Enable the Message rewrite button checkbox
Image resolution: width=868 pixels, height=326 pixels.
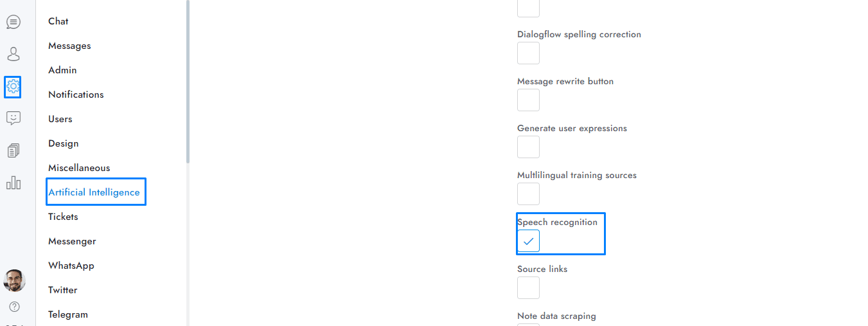point(528,100)
